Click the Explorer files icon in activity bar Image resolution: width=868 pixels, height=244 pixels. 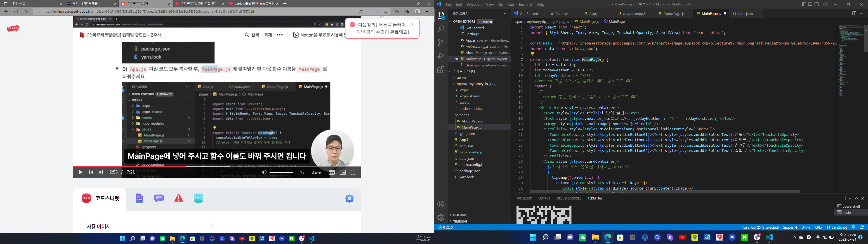(x=441, y=16)
